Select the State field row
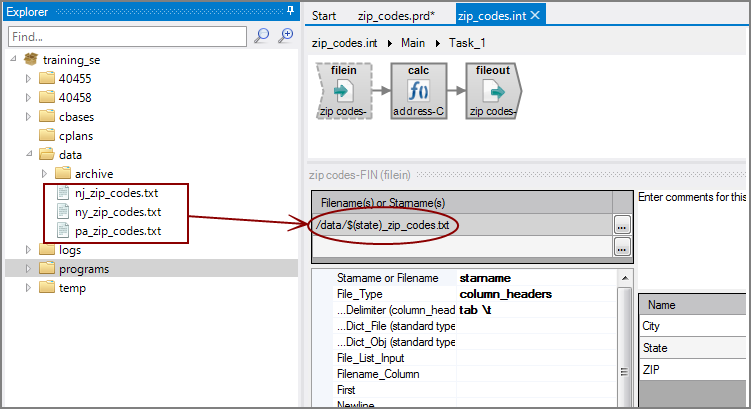751x409 pixels. click(693, 348)
